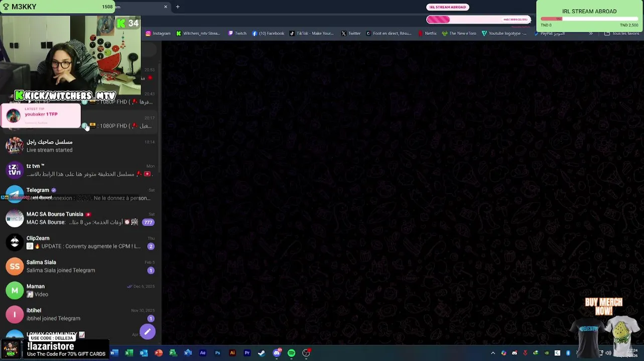The image size is (644, 361).
Task: Open Microsoft Project from the taskbar
Action: coord(173,353)
